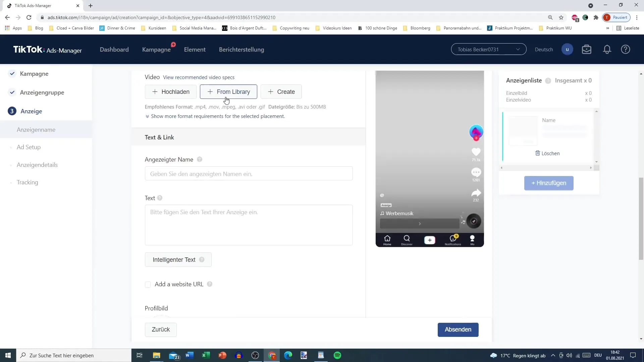This screenshot has width=644, height=362.
Task: Go to Anzeigengruppe step in sidebar
Action: [42, 93]
